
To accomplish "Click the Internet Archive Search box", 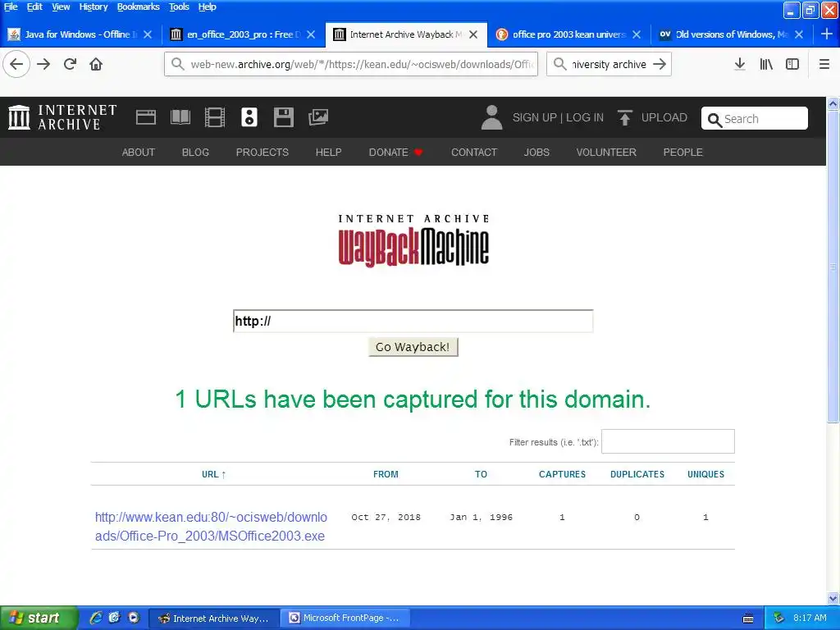I will (755, 118).
